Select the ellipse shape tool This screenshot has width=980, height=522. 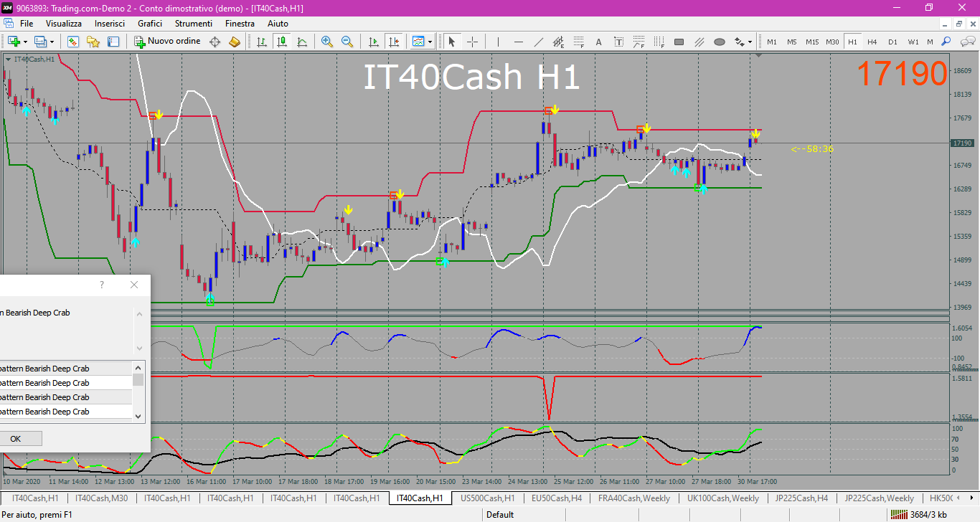click(720, 42)
